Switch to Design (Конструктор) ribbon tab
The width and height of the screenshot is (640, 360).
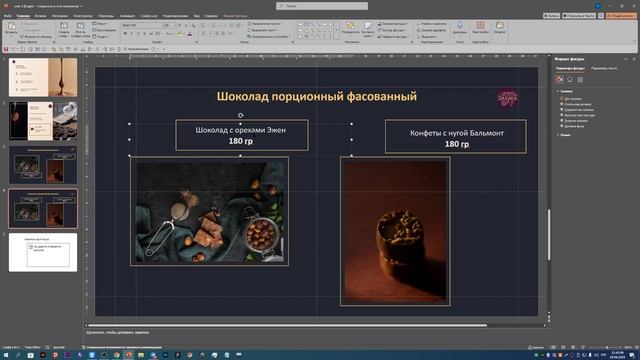tap(83, 16)
